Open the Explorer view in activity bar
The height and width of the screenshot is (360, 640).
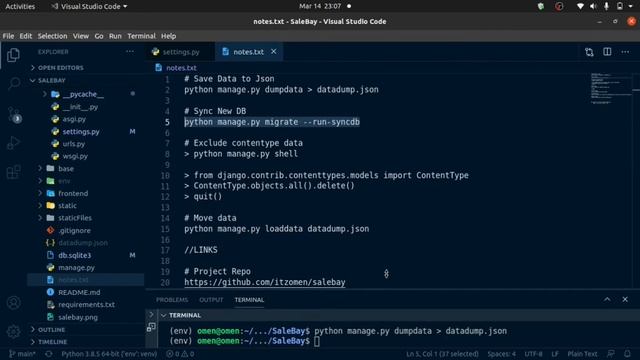[x=13, y=55]
